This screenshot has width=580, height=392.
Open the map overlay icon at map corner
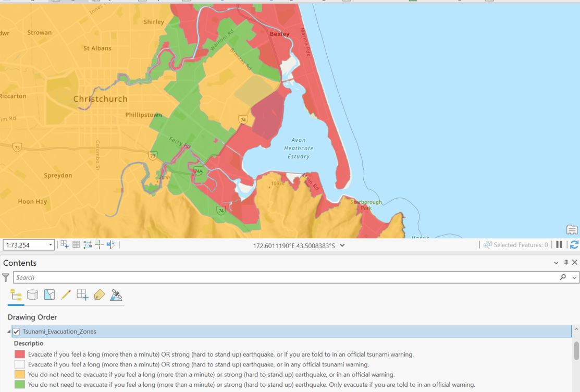tap(572, 229)
